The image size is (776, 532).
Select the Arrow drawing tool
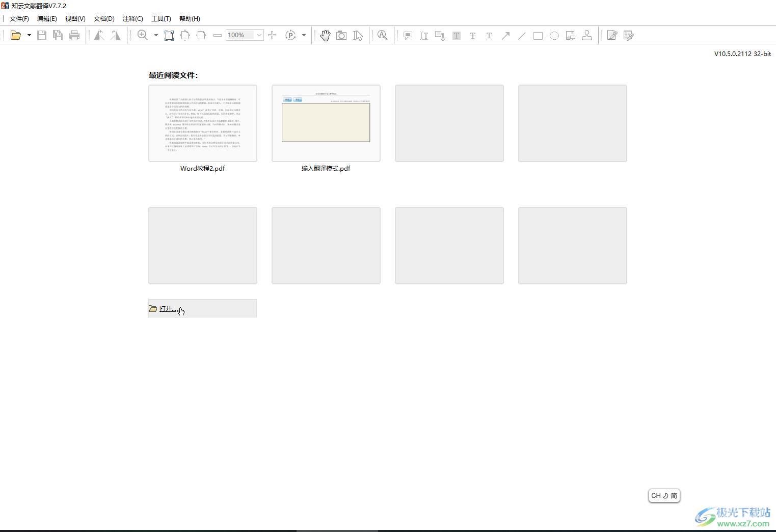tap(505, 35)
